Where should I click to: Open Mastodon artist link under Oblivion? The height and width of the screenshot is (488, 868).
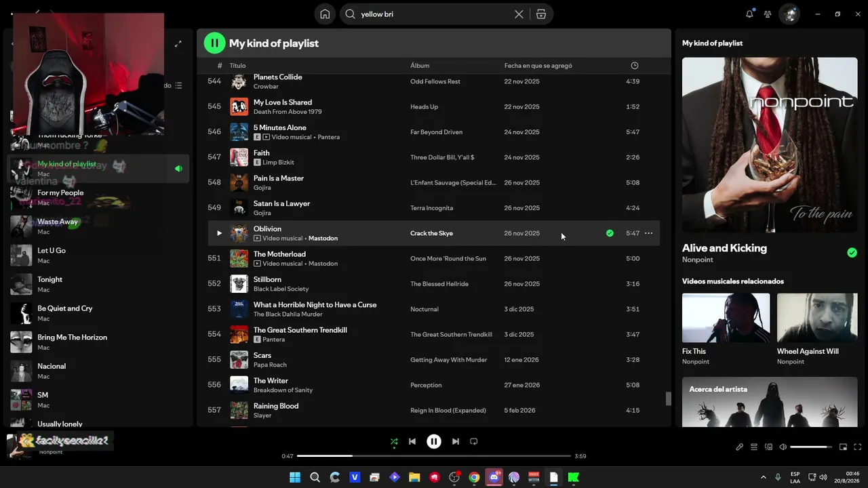click(323, 239)
